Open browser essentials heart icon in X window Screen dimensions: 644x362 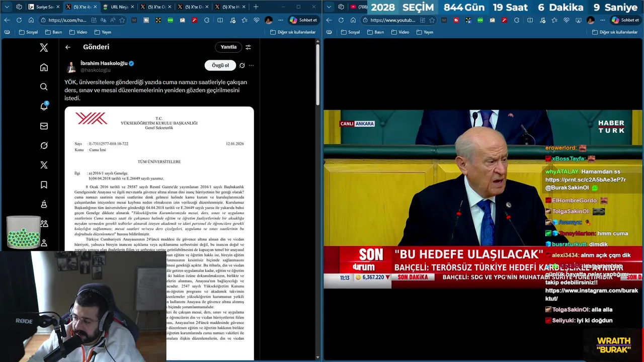[x=256, y=20]
